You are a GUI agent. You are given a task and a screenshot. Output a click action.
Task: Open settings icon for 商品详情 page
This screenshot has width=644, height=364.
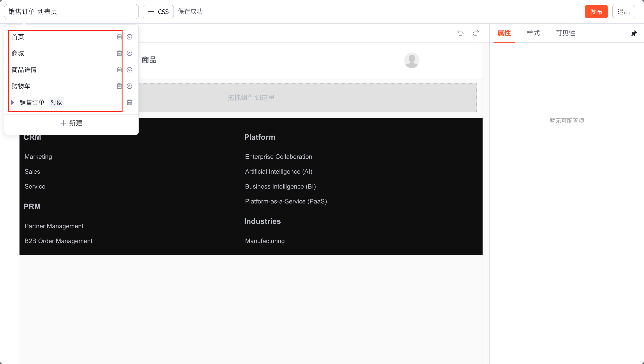(129, 70)
